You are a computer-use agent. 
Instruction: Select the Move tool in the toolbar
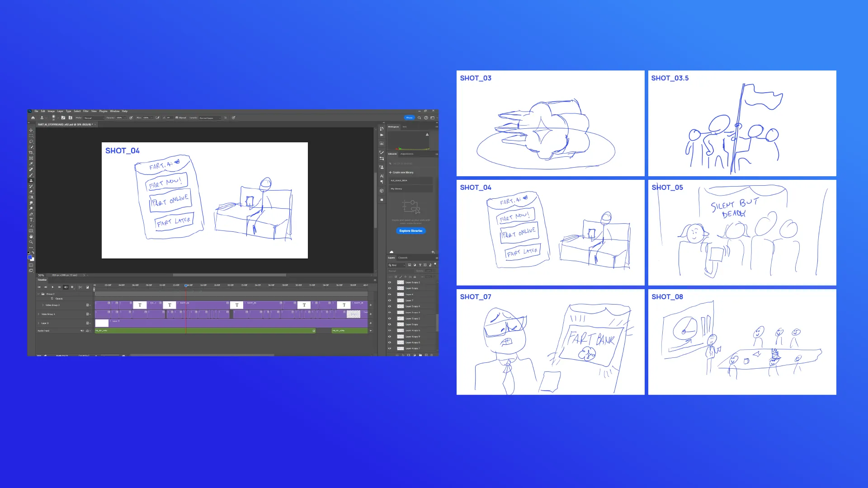click(31, 131)
